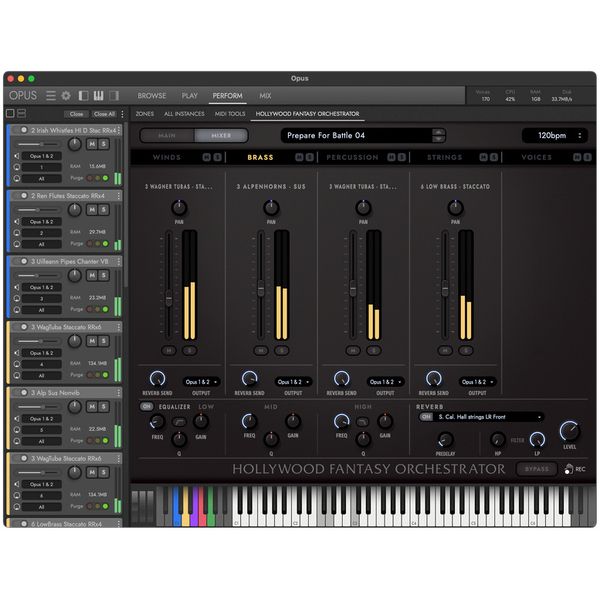Screen dimensions: 600x600
Task: Open MIDI channel selector showing 2 on Ren Flutes
Action: 41,233
